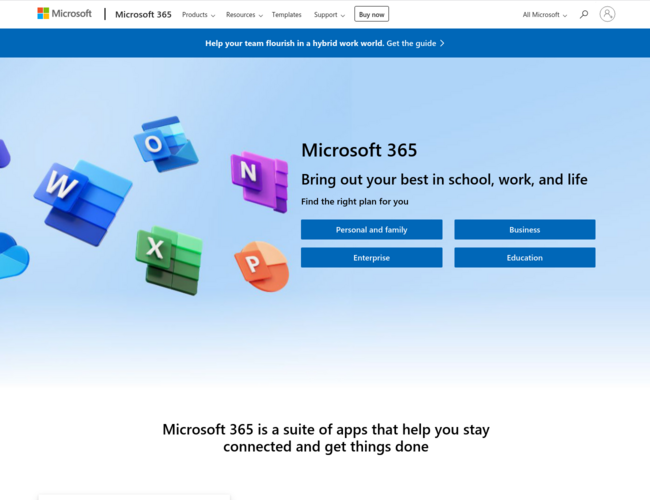Screen dimensions: 650x500
Task: Click 'Bring out your best' tagline
Action: 444,180
